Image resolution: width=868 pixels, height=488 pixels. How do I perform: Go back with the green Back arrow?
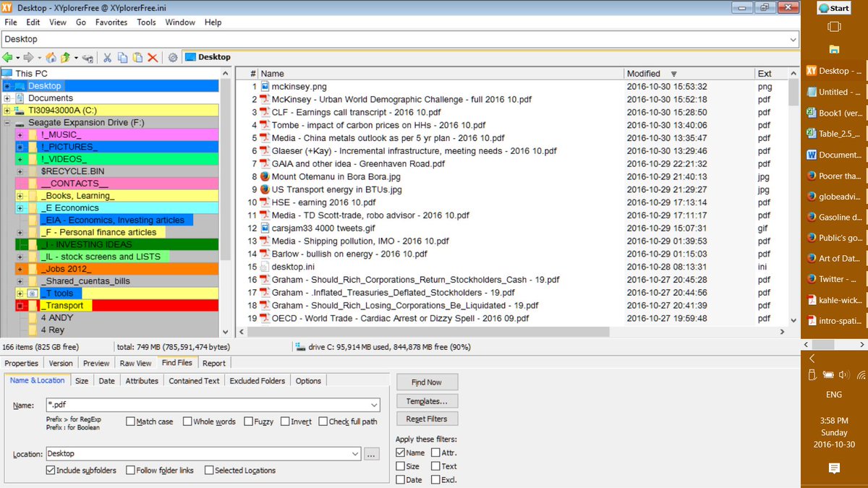tap(7, 57)
